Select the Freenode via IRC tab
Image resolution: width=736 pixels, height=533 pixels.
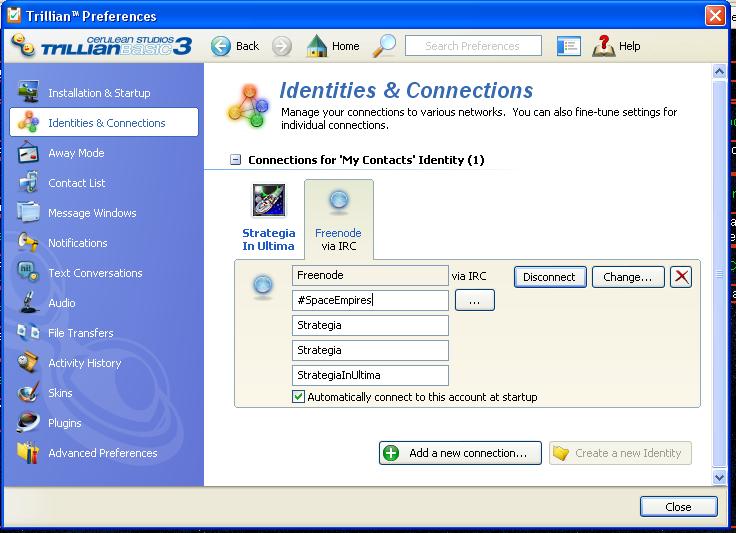(x=338, y=218)
